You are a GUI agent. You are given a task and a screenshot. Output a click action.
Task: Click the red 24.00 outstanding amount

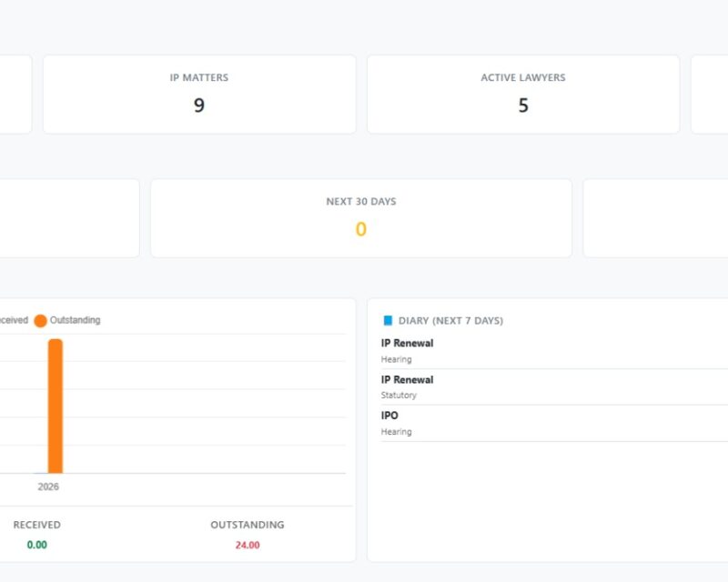pyautogui.click(x=248, y=545)
